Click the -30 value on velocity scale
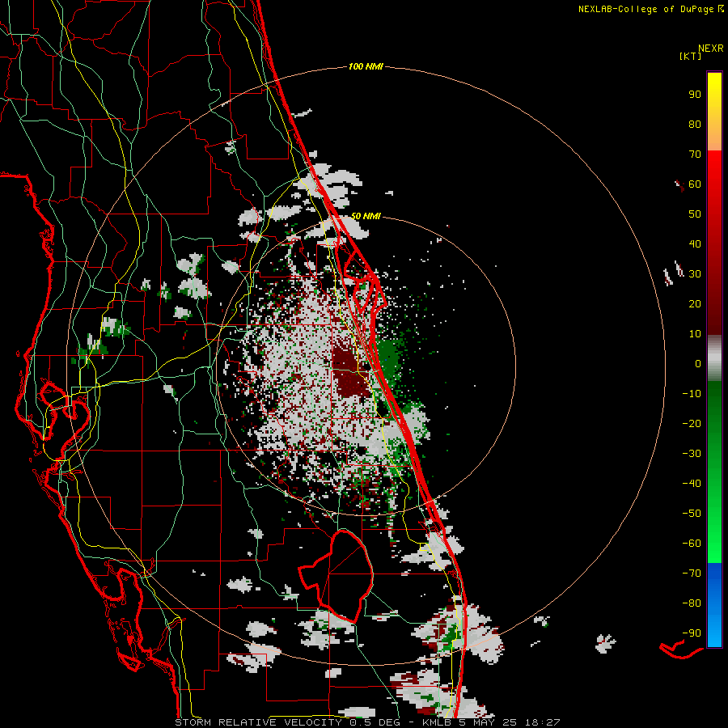Viewport: 728px width, 728px height. pyautogui.click(x=692, y=454)
